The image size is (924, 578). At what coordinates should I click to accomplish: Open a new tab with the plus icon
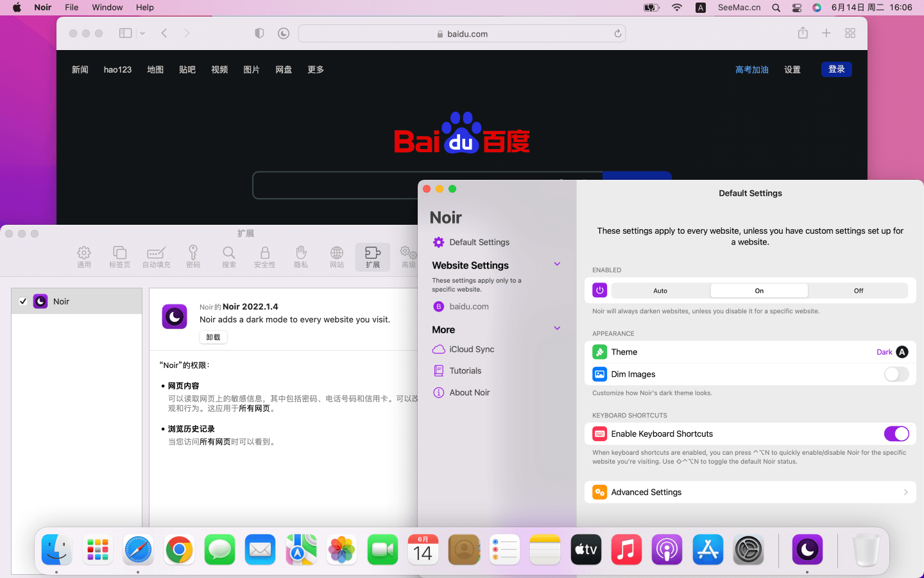826,33
